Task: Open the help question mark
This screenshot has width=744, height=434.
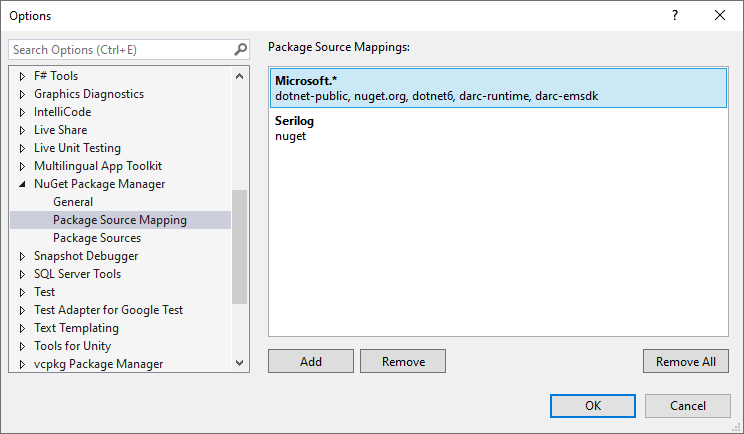Action: click(x=675, y=15)
